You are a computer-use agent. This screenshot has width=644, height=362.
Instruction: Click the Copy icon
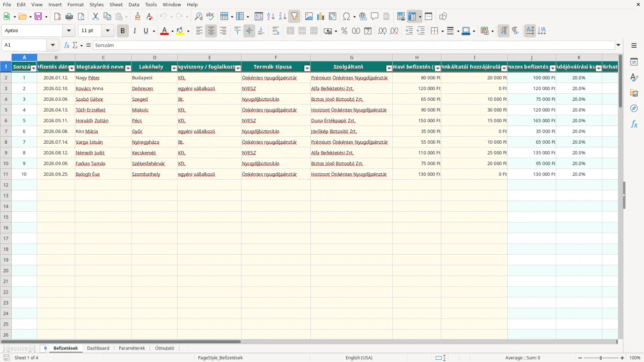tap(107, 17)
